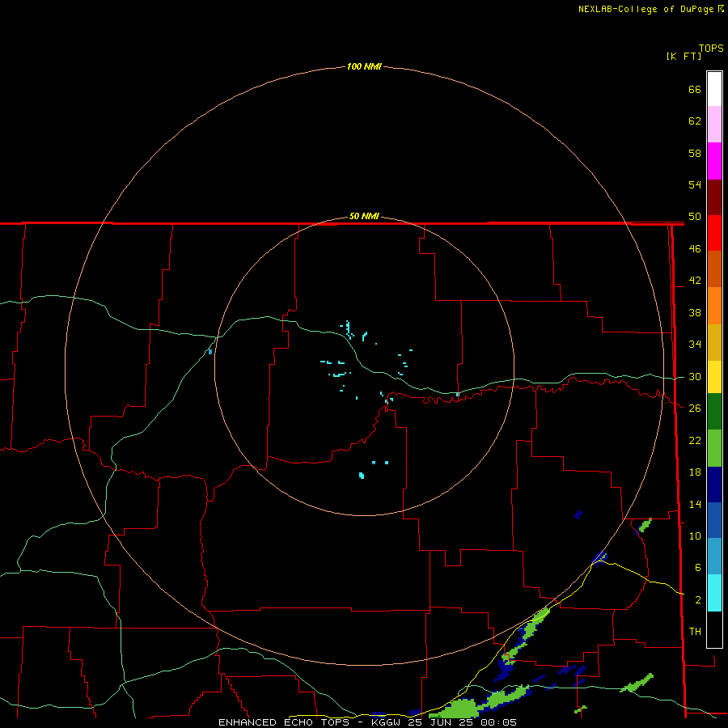Click the light blue legend swatch

point(714,557)
